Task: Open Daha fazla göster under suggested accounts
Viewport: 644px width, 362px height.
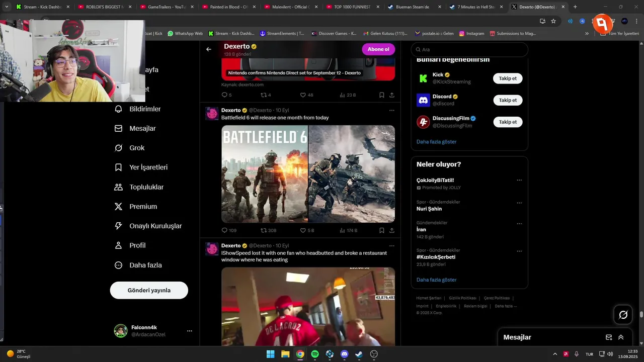Action: pos(436,142)
